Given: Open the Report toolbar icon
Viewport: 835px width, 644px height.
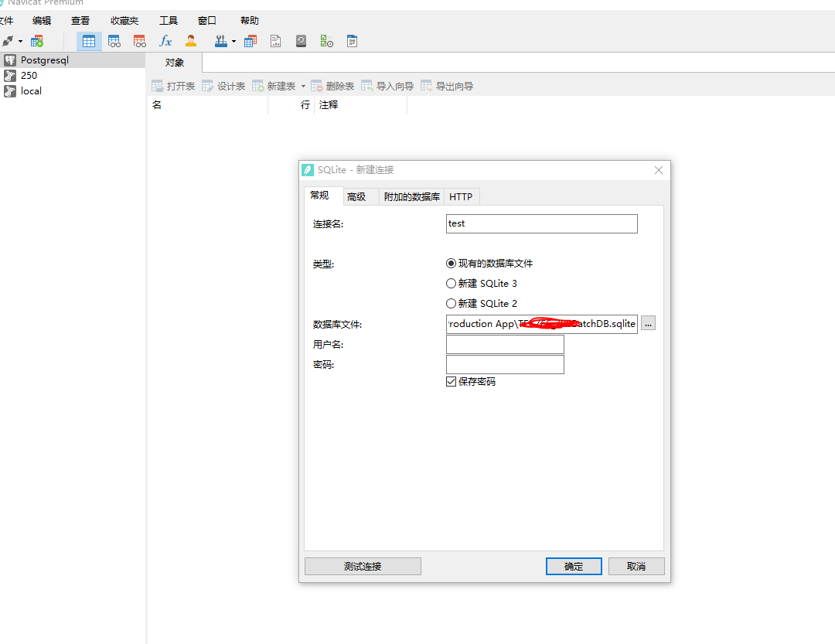Looking at the screenshot, I should pos(275,41).
